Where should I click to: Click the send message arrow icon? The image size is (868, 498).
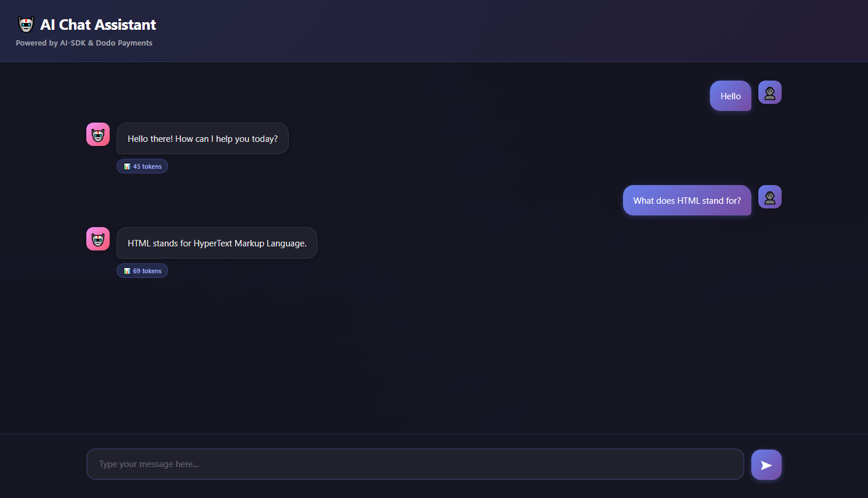[766, 464]
